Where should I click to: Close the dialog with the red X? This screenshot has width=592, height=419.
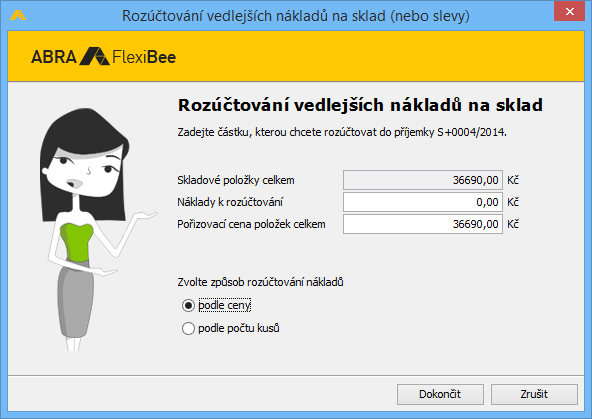point(569,11)
